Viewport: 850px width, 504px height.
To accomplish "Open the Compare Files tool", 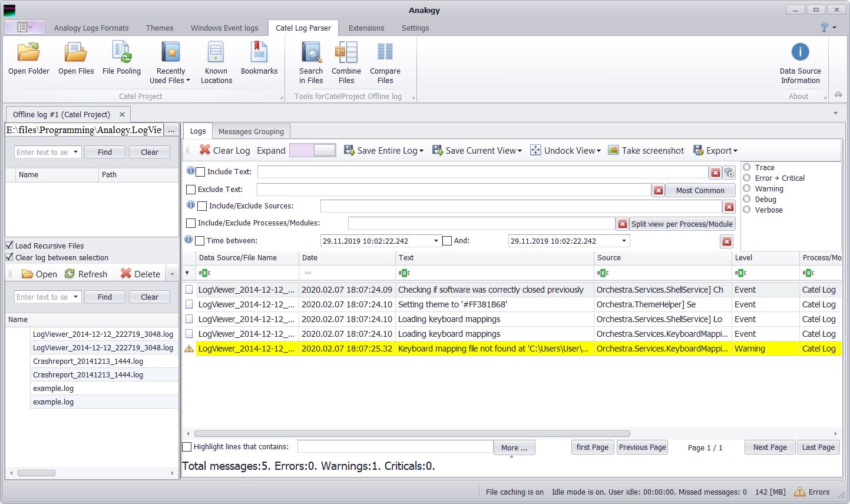I will (x=385, y=62).
